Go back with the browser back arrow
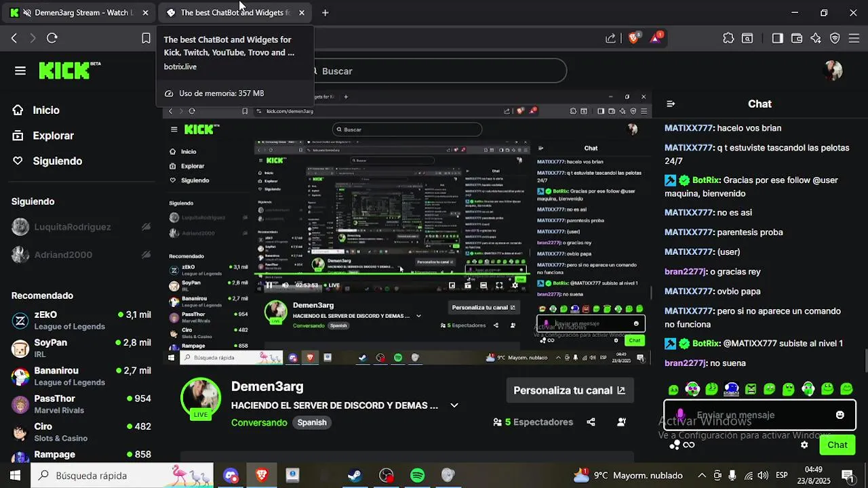 tap(14, 38)
